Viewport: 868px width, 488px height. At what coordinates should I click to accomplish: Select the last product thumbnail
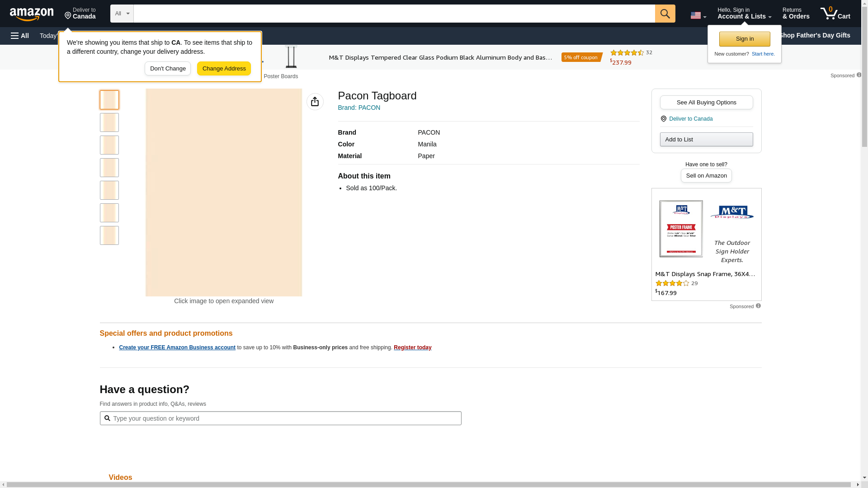point(109,235)
